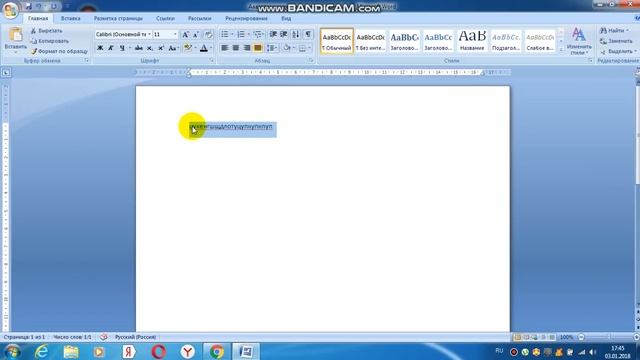Open the Рассылки tab
This screenshot has width=640, height=360.
pyautogui.click(x=200, y=18)
